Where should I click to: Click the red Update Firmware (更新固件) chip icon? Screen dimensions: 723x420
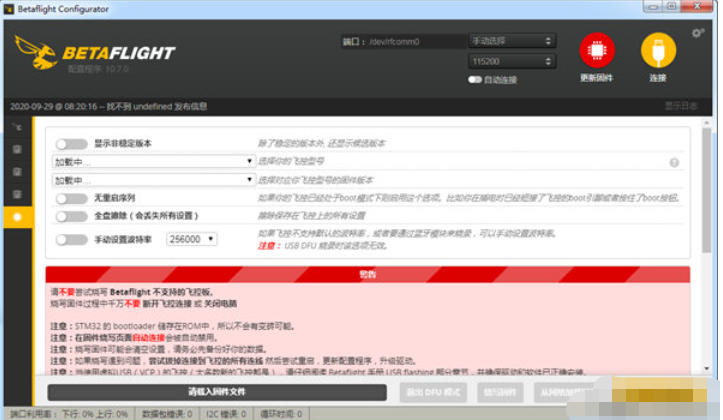[x=597, y=50]
